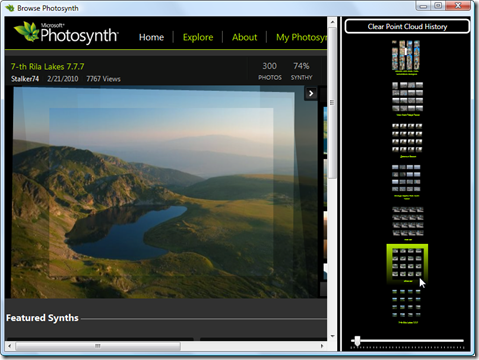
Task: Click the 74% SYNTHY value
Action: [301, 71]
